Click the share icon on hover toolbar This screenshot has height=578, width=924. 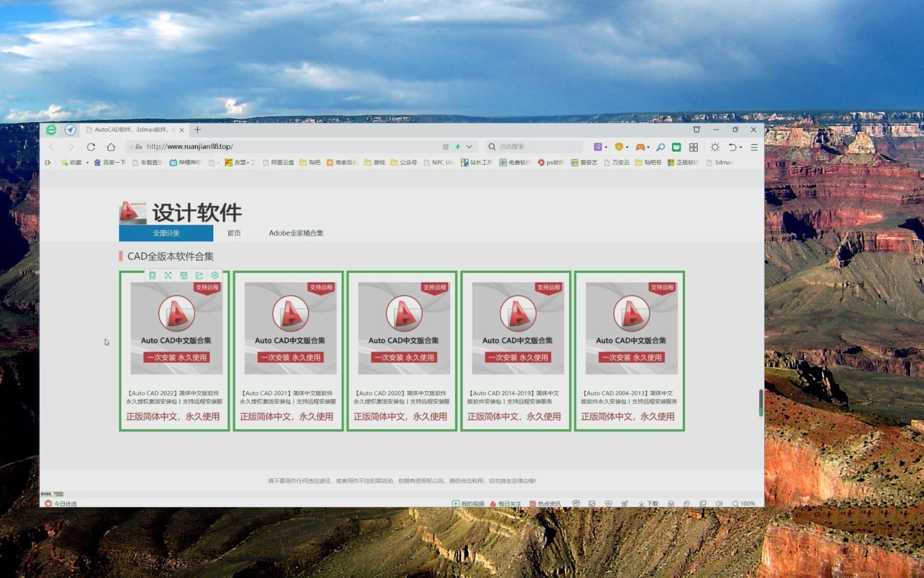[199, 275]
